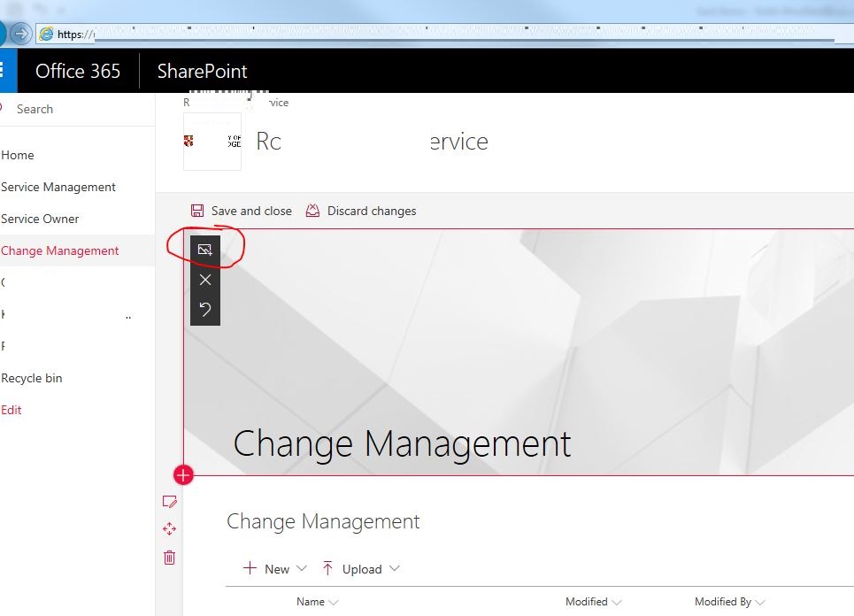Delete web part with trash icon
This screenshot has width=854, height=616.
pyautogui.click(x=169, y=558)
